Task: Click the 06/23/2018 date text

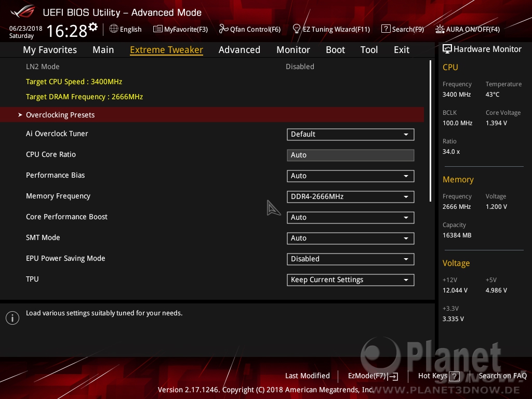Action: click(26, 29)
